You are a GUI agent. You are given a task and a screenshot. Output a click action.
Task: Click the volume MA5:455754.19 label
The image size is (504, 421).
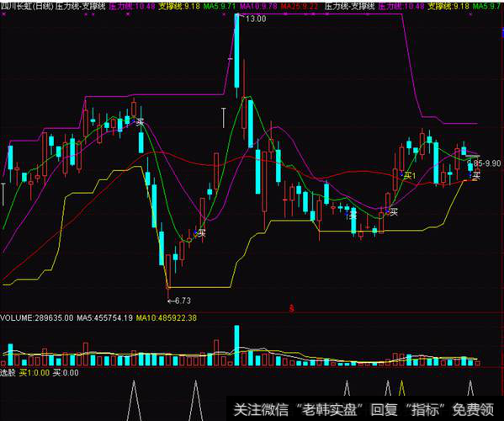(104, 318)
